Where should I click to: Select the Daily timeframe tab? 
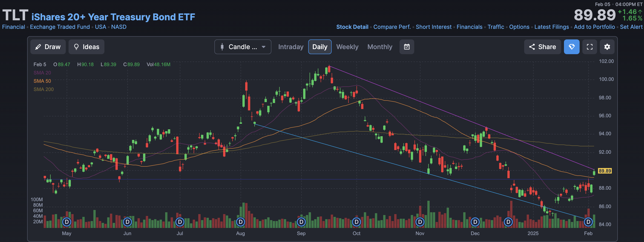320,47
